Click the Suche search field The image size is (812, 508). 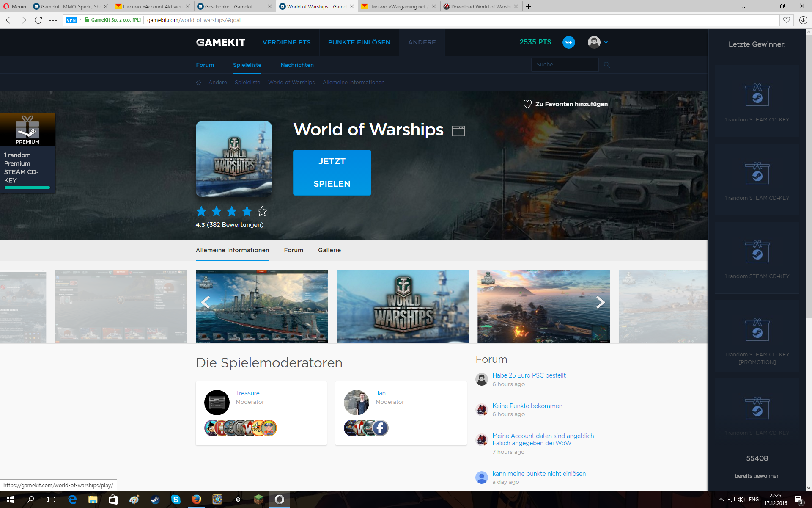click(565, 65)
